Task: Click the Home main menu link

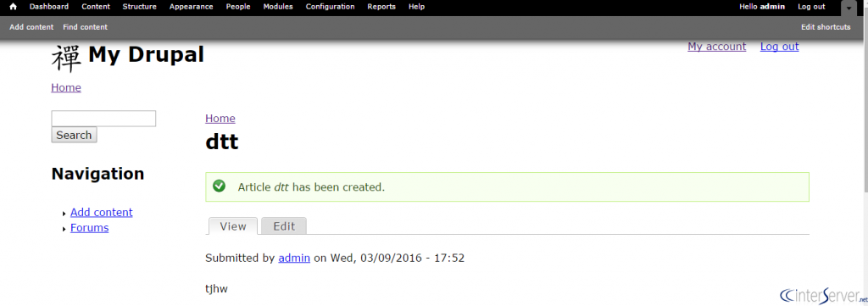Action: [x=66, y=87]
